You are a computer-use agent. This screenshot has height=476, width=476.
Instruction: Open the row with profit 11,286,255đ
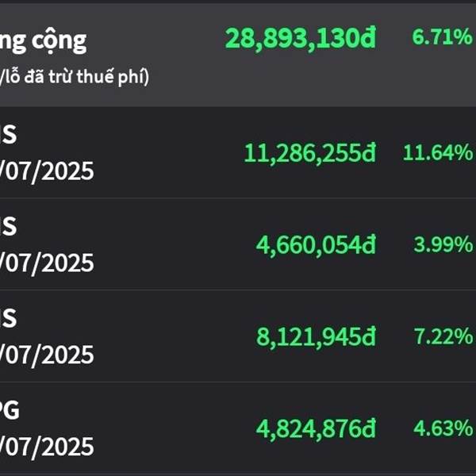(238, 152)
